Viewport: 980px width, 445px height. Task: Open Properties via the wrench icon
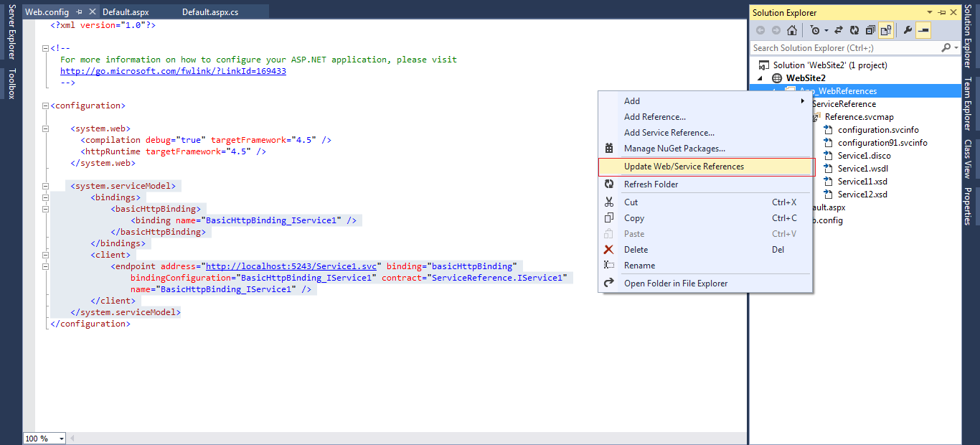coord(908,30)
